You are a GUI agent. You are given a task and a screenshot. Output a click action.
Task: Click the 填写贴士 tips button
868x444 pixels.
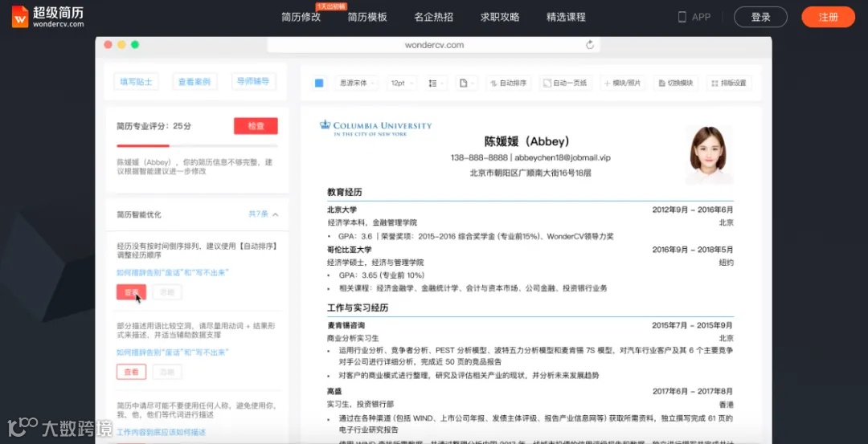[136, 81]
